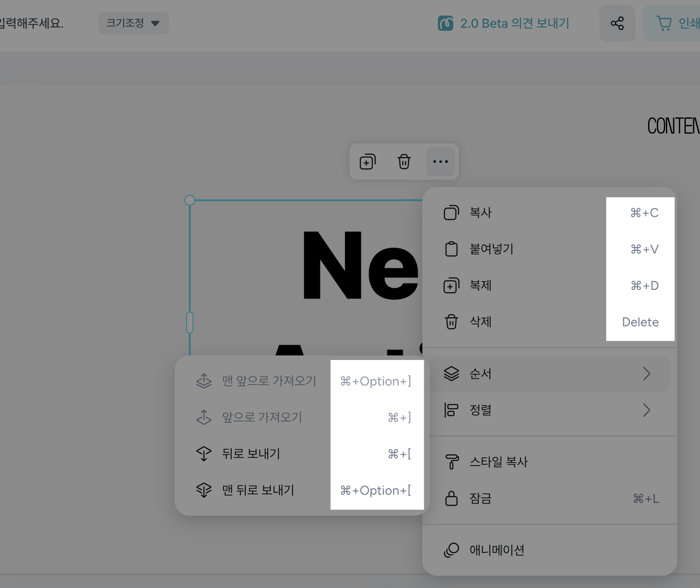Click the animation icon beside 애니메이션
700x588 pixels.
451,550
